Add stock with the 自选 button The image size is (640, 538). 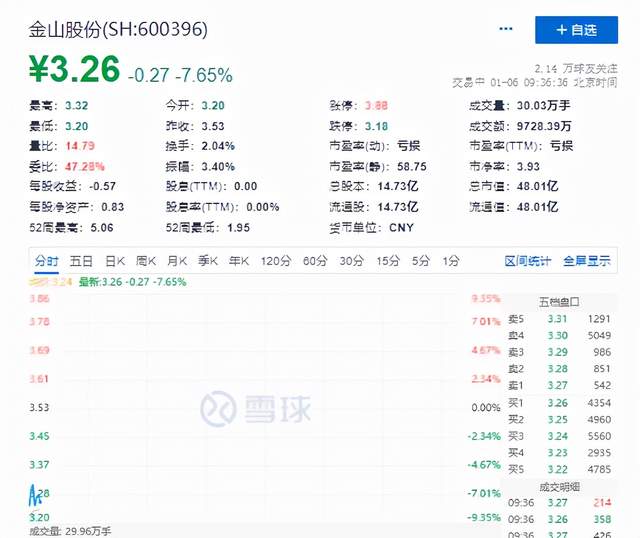(576, 30)
